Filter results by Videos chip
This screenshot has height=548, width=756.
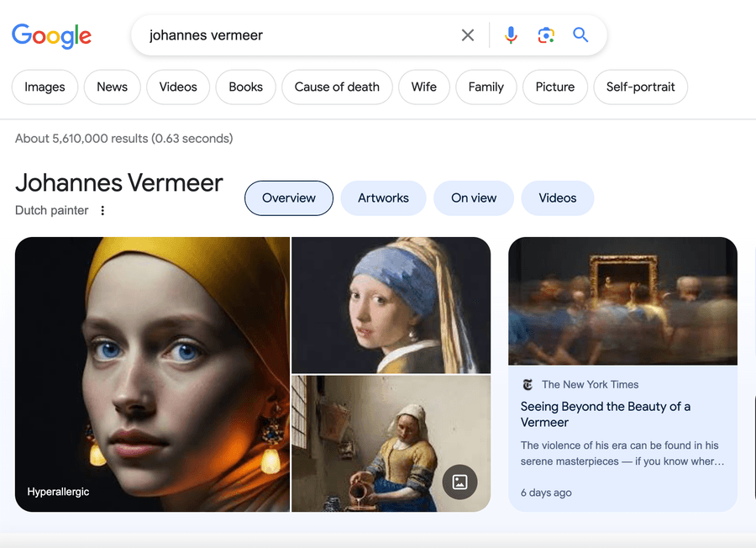click(178, 87)
